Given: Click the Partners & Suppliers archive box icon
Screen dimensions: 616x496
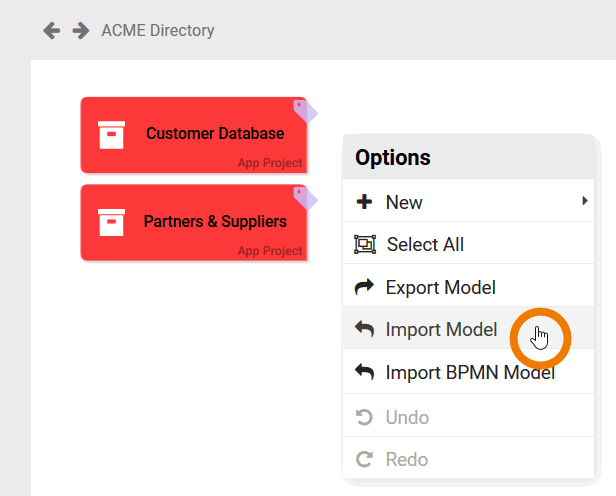Looking at the screenshot, I should [x=111, y=222].
